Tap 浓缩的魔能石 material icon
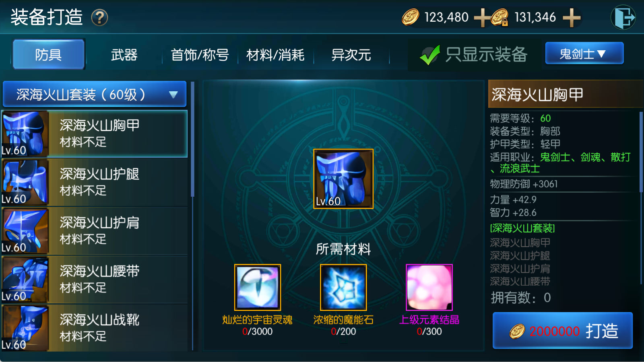The width and height of the screenshot is (644, 362). click(343, 287)
